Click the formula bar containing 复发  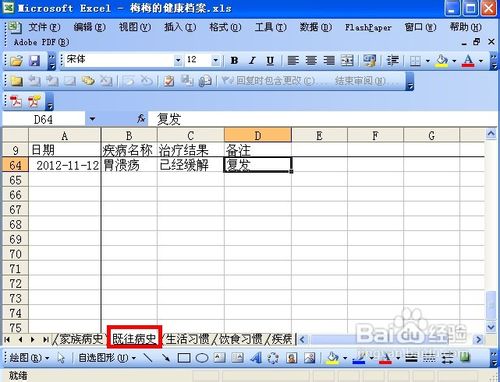point(322,119)
